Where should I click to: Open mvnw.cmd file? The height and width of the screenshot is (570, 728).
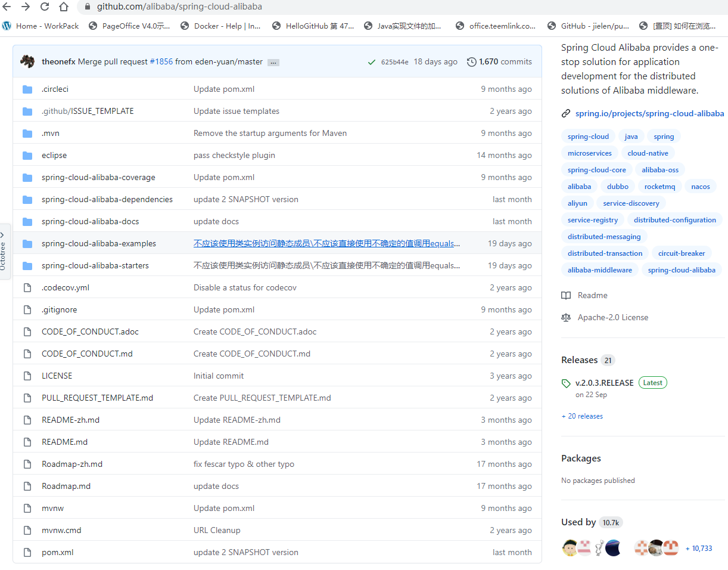click(61, 530)
